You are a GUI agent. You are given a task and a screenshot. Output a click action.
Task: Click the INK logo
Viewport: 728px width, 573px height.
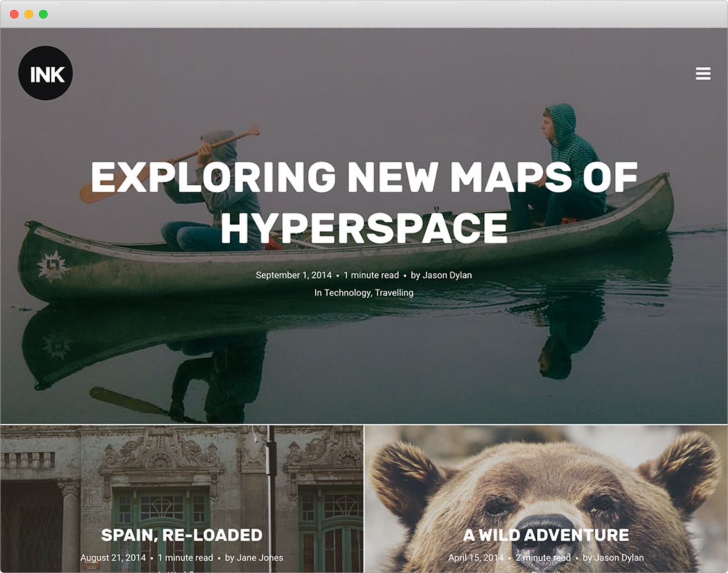click(45, 73)
